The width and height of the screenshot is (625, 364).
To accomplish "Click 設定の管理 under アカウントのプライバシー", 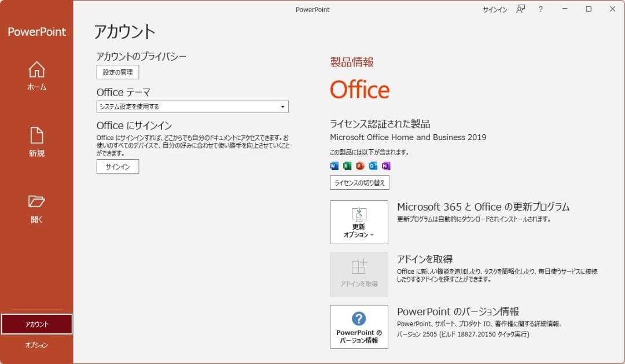I will [x=117, y=72].
